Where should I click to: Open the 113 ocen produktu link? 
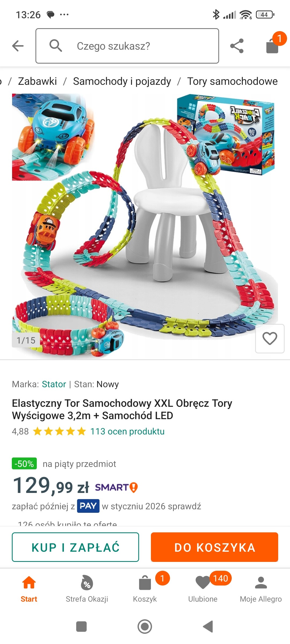pyautogui.click(x=127, y=431)
